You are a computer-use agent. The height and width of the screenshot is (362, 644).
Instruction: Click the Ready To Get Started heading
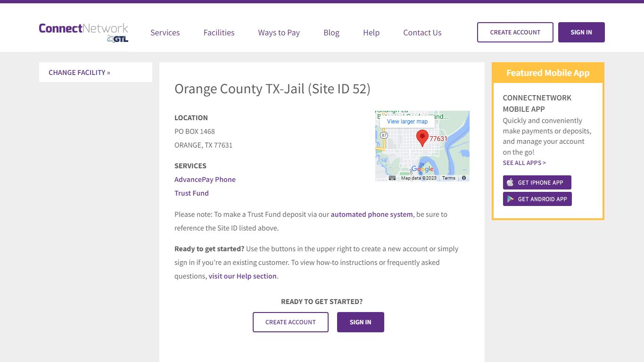(322, 301)
